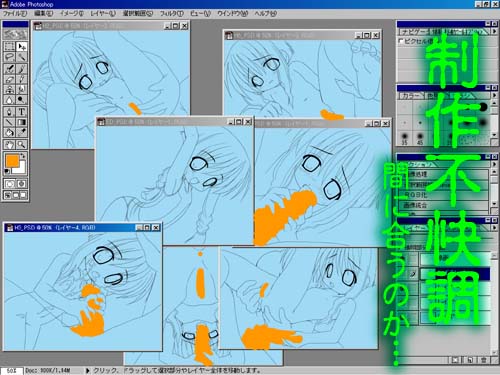Expand the status bar info triangle
This screenshot has height=375, width=500.
(x=88, y=370)
